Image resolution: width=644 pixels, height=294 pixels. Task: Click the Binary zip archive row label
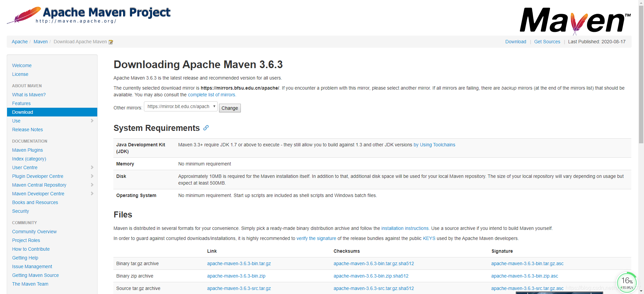135,276
